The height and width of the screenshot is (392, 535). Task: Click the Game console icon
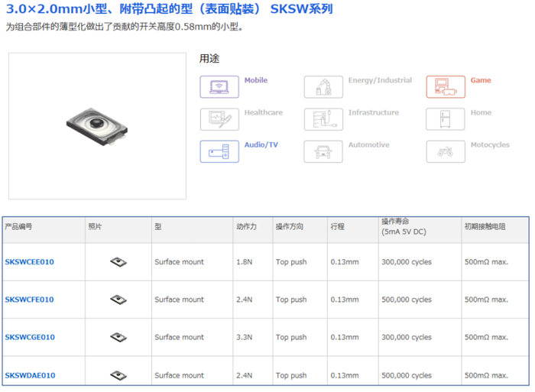446,87
